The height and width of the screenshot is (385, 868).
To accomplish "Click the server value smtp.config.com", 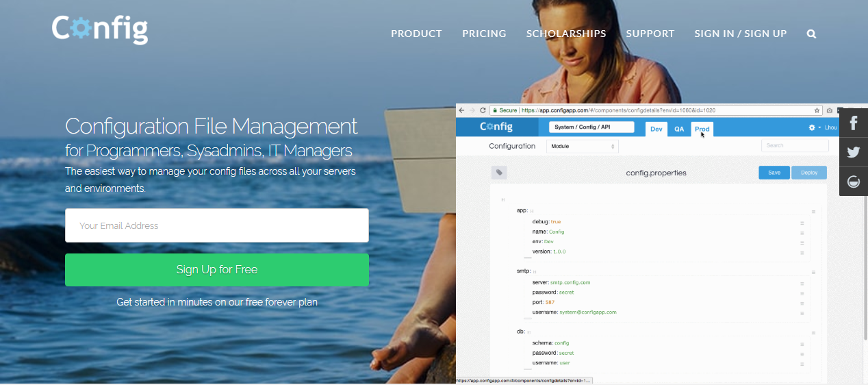I will pos(570,282).
